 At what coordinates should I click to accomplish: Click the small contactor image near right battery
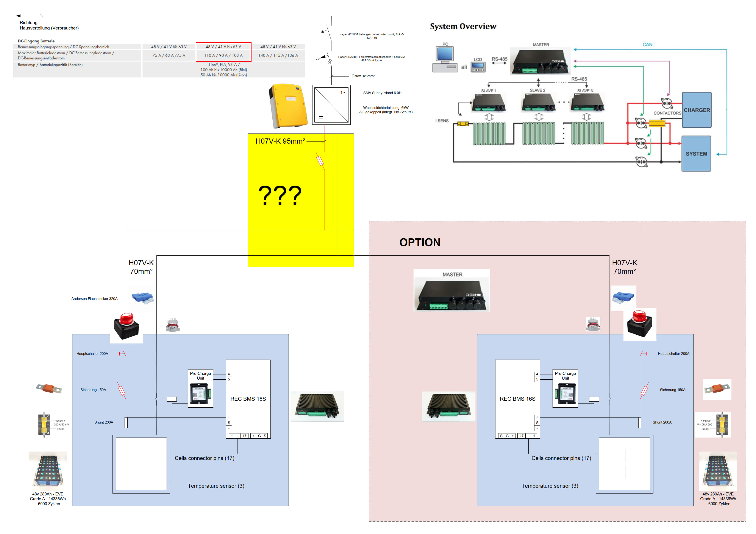tap(593, 324)
